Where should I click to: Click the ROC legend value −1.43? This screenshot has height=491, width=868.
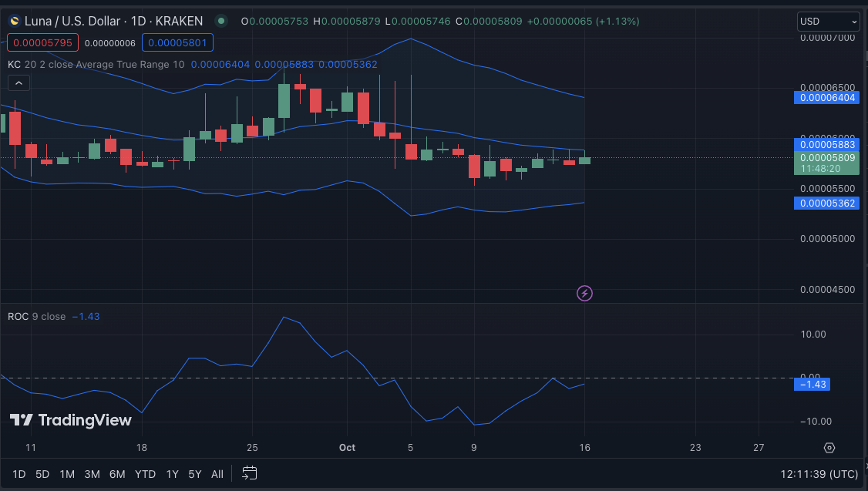click(x=86, y=317)
